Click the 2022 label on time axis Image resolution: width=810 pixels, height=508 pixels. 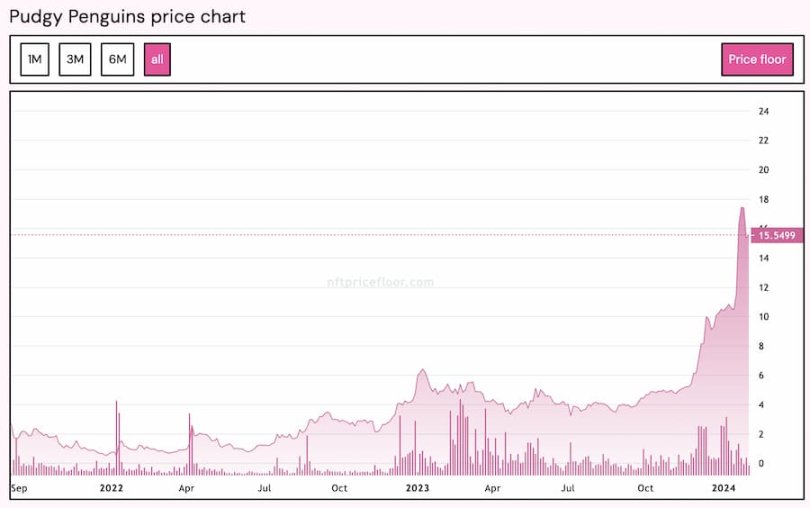coord(111,488)
